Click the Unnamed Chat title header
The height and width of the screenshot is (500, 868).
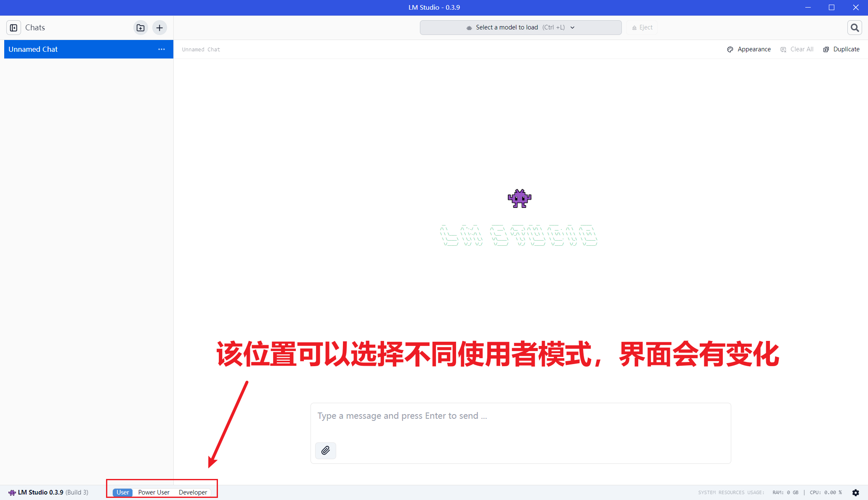pos(201,50)
